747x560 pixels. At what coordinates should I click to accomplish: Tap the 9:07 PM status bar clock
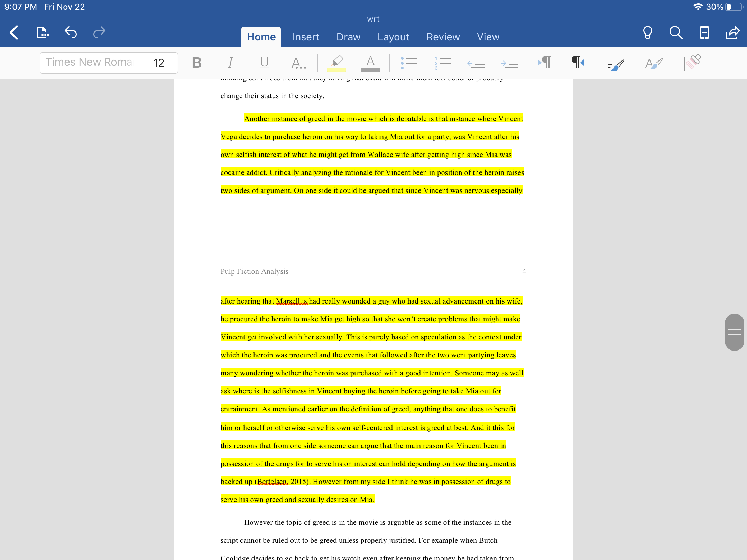[x=20, y=7]
